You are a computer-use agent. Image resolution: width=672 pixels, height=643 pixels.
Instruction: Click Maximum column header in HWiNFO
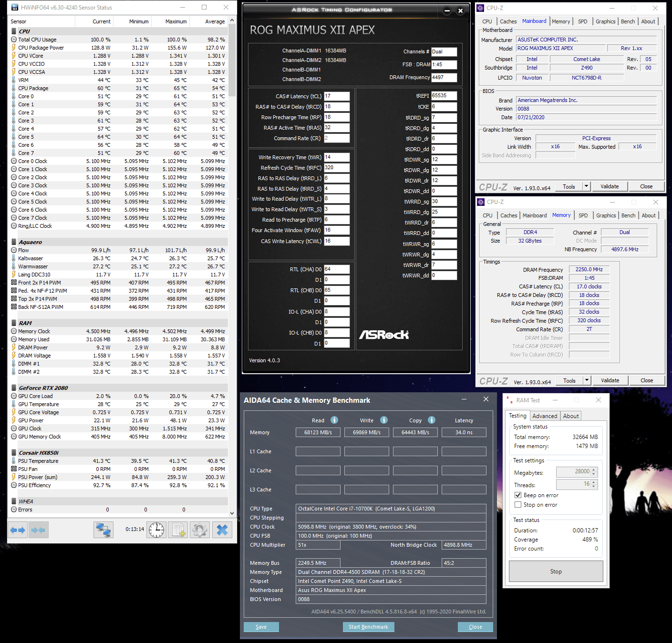tap(170, 21)
